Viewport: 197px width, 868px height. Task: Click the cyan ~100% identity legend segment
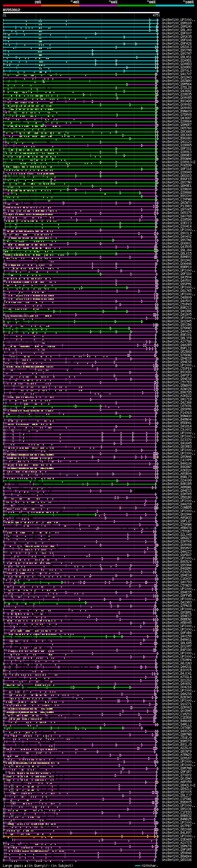pos(175,6)
